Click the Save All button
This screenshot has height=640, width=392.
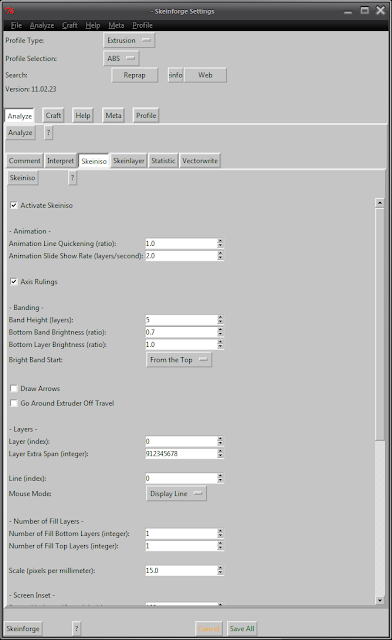click(x=242, y=629)
